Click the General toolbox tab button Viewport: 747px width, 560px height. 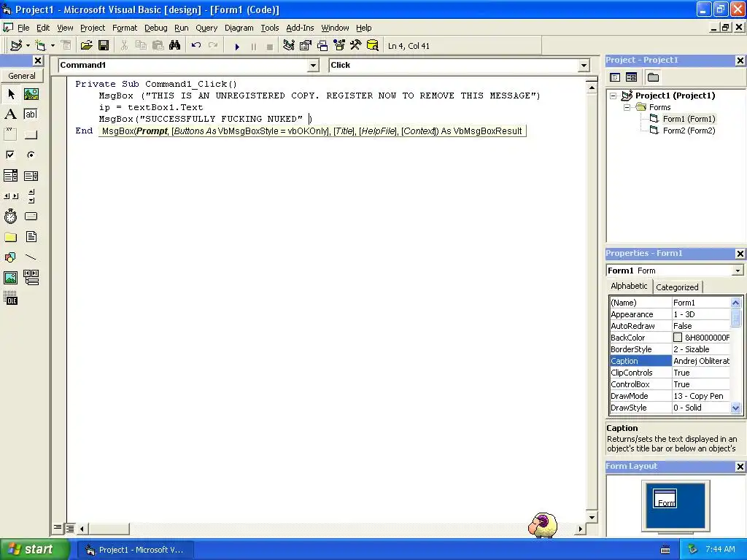pos(21,76)
